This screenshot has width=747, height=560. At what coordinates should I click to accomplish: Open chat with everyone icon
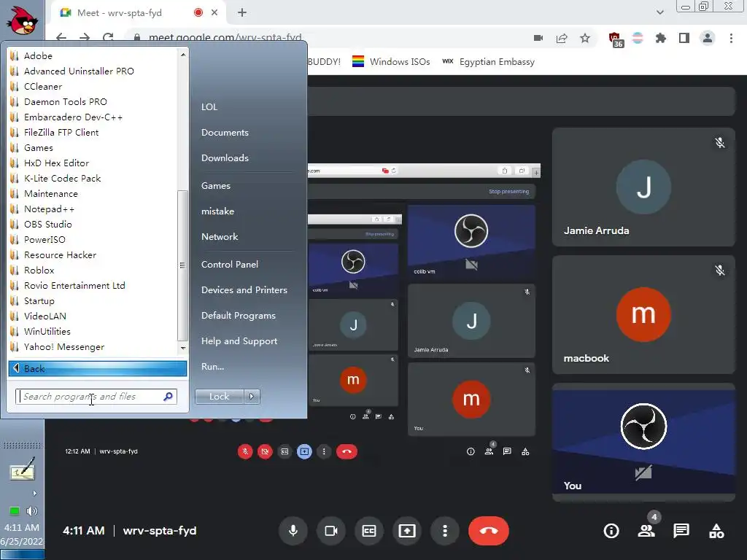[681, 531]
